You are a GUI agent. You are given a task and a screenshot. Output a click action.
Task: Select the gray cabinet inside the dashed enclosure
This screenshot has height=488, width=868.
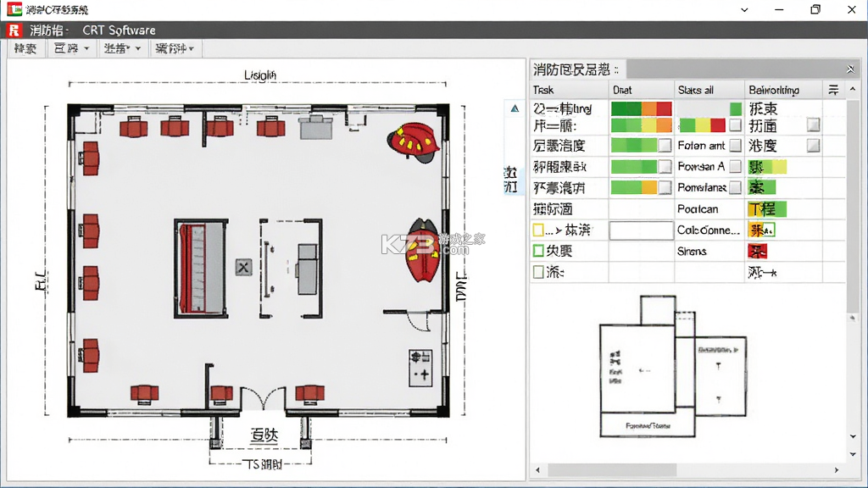(x=307, y=270)
